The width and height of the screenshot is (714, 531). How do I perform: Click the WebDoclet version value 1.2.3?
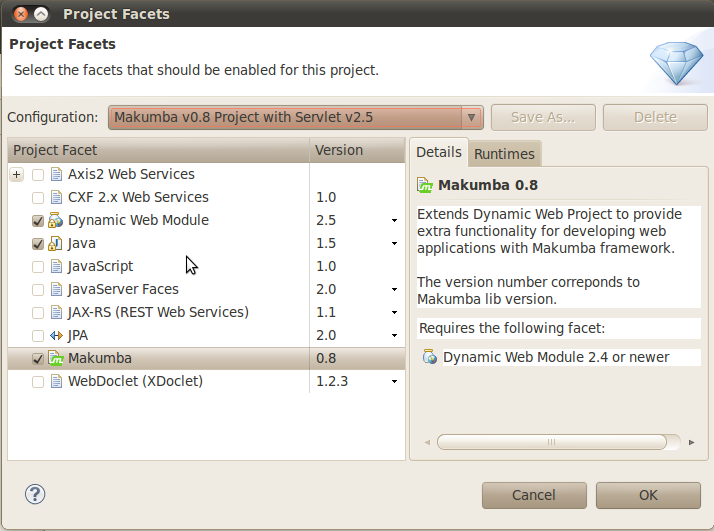(x=332, y=382)
